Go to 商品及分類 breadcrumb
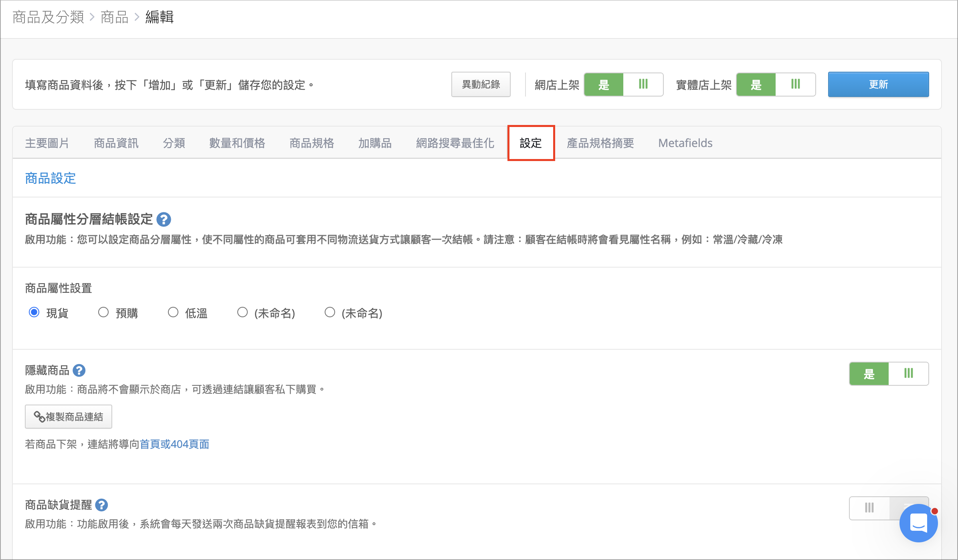 49,17
